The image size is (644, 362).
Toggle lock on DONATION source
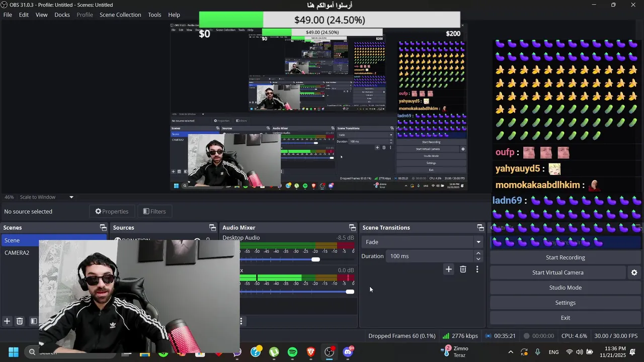pyautogui.click(x=208, y=240)
